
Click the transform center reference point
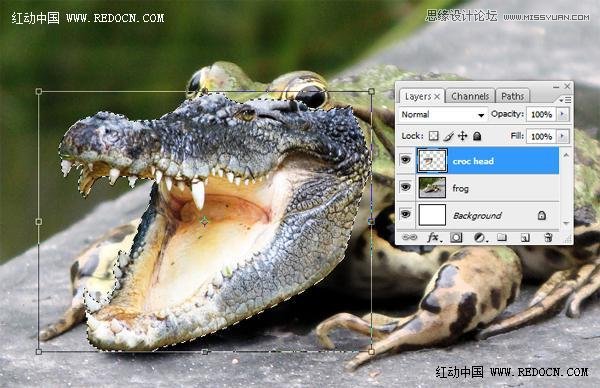click(205, 221)
